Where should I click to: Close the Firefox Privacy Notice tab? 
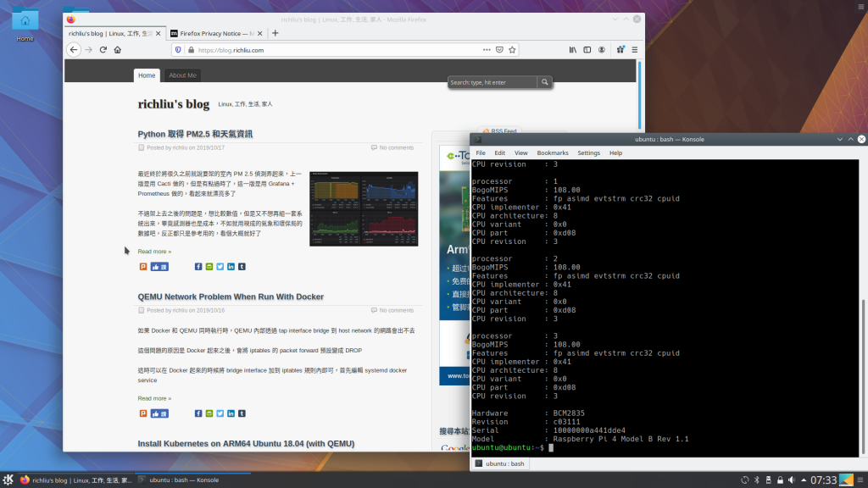tap(260, 34)
